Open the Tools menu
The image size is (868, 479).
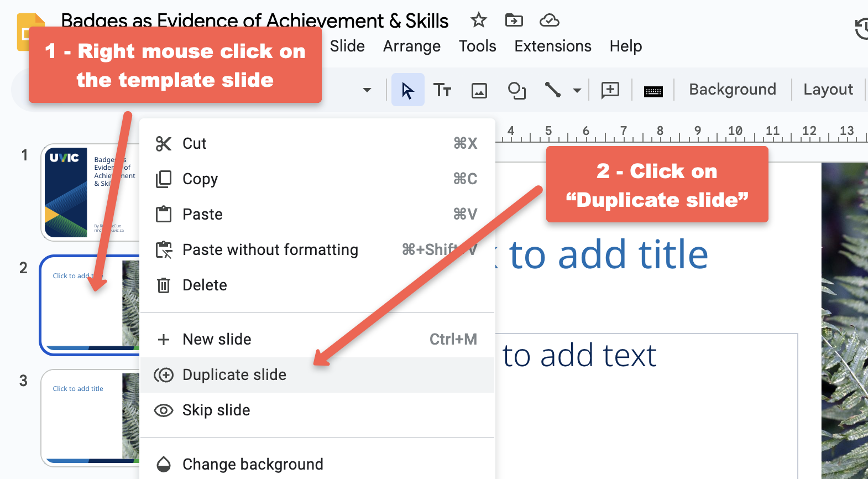click(477, 46)
